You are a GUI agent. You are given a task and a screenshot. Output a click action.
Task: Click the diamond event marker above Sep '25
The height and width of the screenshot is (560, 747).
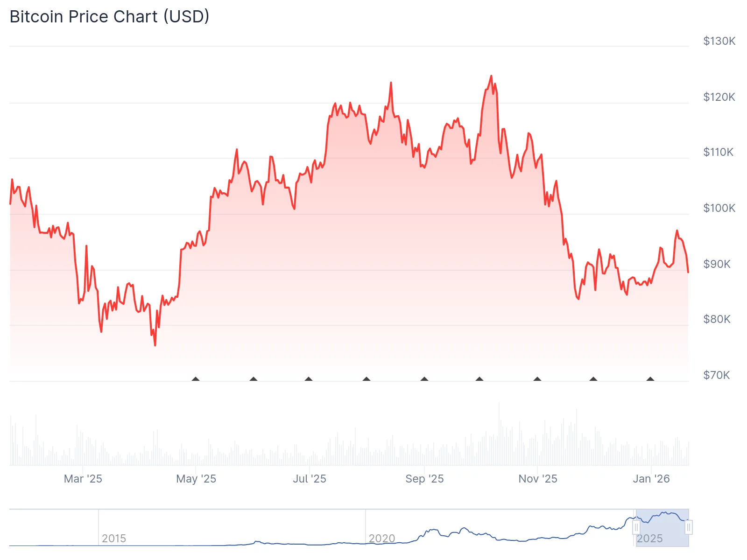[424, 379]
